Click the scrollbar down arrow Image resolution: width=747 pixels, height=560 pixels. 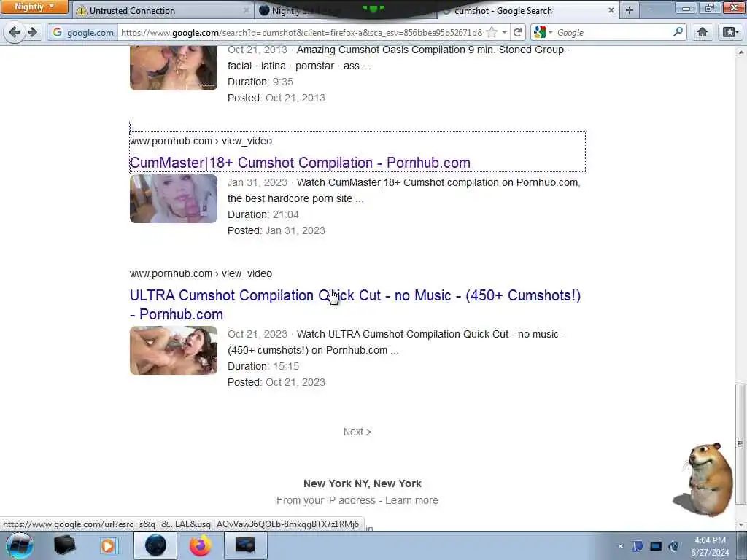741,525
